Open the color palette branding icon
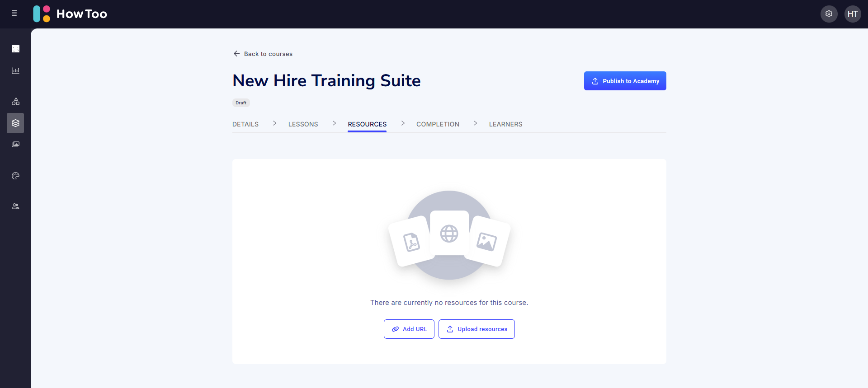This screenshot has width=868, height=388. (x=15, y=176)
